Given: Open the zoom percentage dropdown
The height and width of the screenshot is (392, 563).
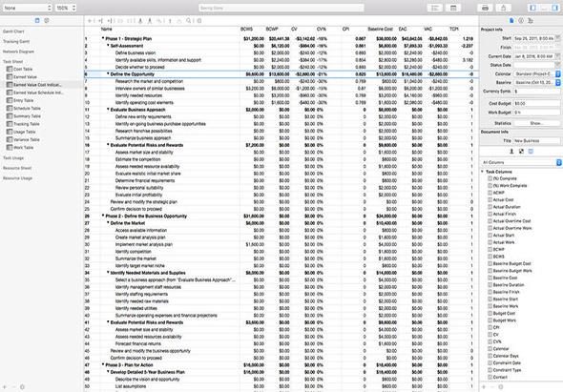Looking at the screenshot, I should (x=66, y=8).
